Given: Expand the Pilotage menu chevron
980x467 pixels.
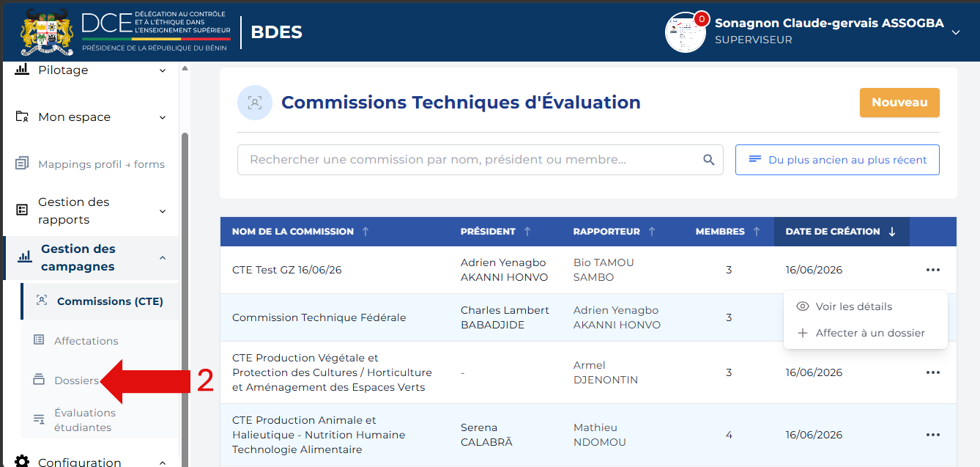Looking at the screenshot, I should 163,70.
